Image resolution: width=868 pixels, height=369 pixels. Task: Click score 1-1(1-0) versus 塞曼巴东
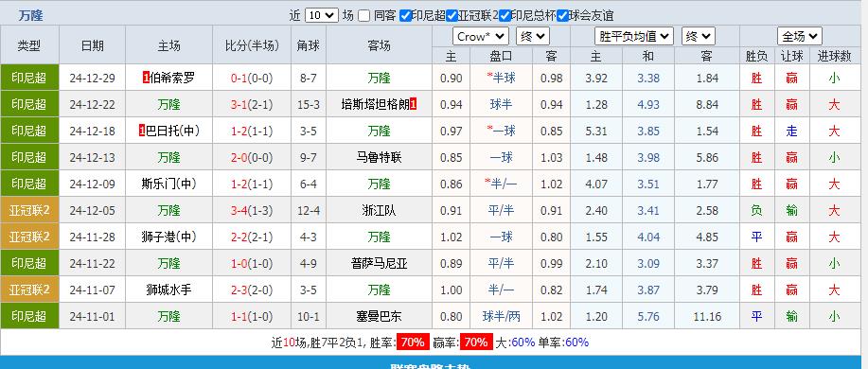pyautogui.click(x=252, y=316)
